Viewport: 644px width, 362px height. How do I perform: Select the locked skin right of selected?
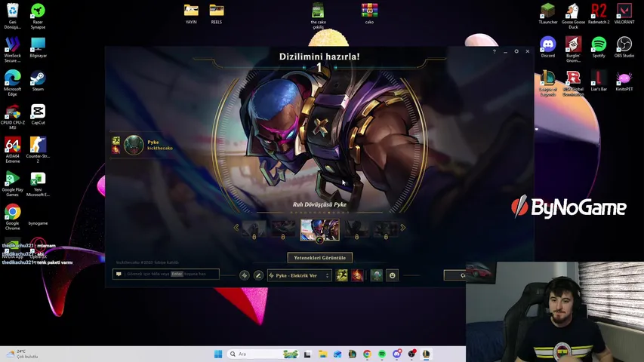pyautogui.click(x=356, y=229)
